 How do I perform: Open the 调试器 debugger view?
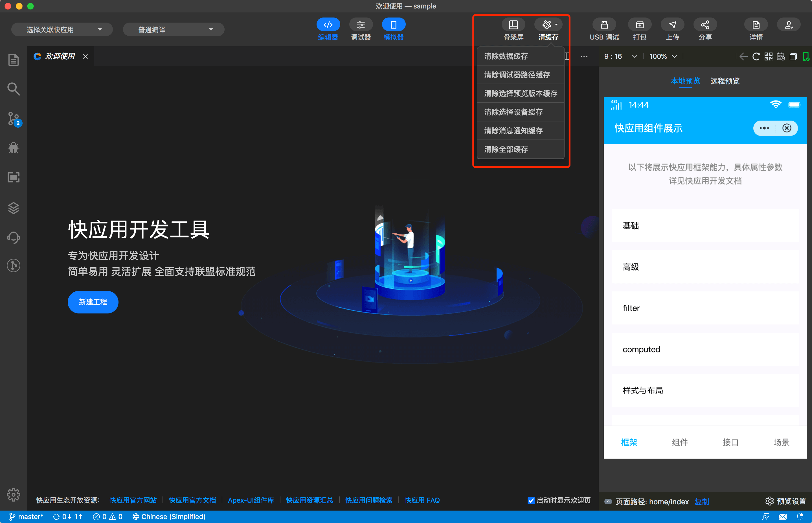(361, 29)
